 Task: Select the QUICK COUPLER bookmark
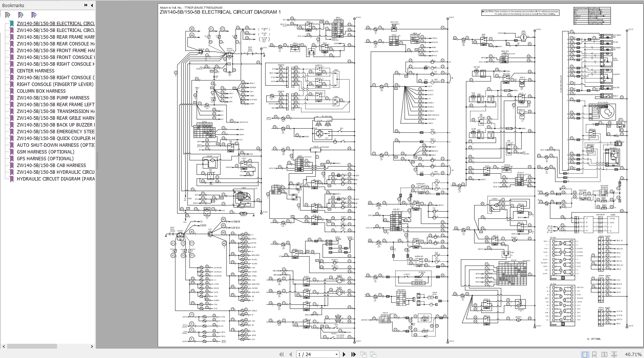(x=56, y=138)
